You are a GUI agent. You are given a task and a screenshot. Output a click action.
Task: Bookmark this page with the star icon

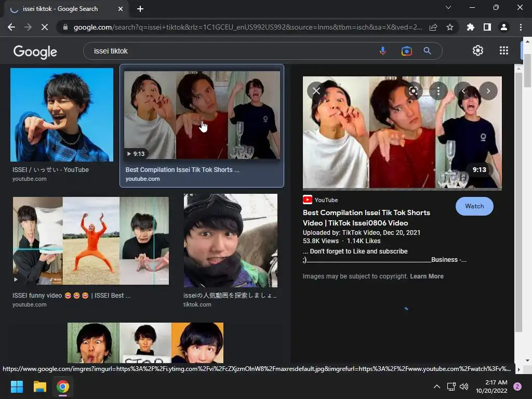(450, 27)
